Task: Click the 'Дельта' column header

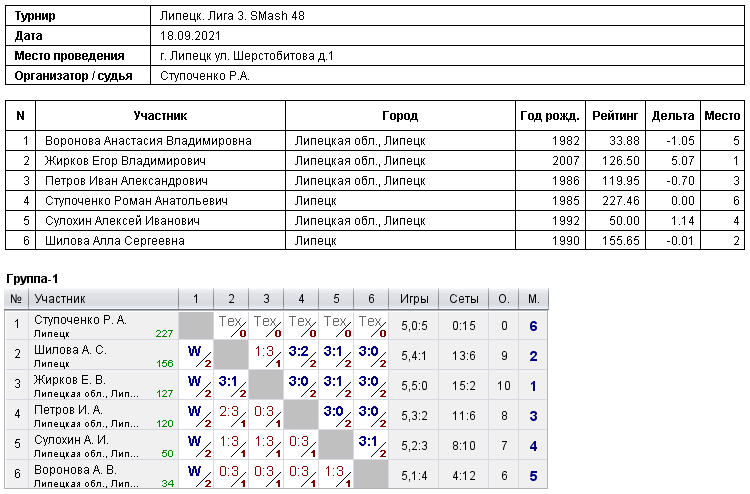Action: [673, 116]
